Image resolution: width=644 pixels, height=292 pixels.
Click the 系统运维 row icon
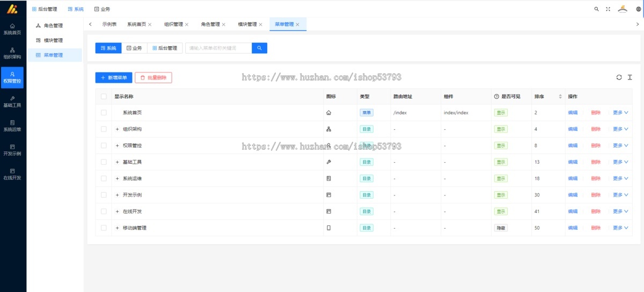pyautogui.click(x=328, y=178)
